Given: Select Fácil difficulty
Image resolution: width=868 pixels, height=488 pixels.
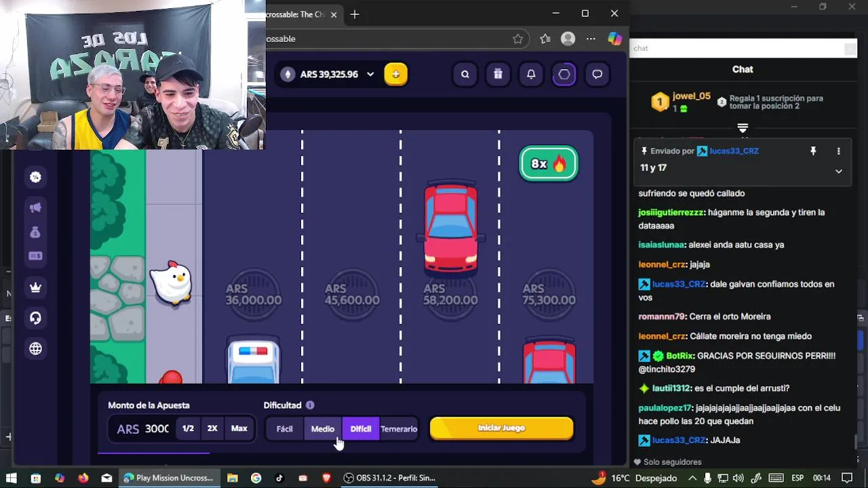Looking at the screenshot, I should point(285,429).
